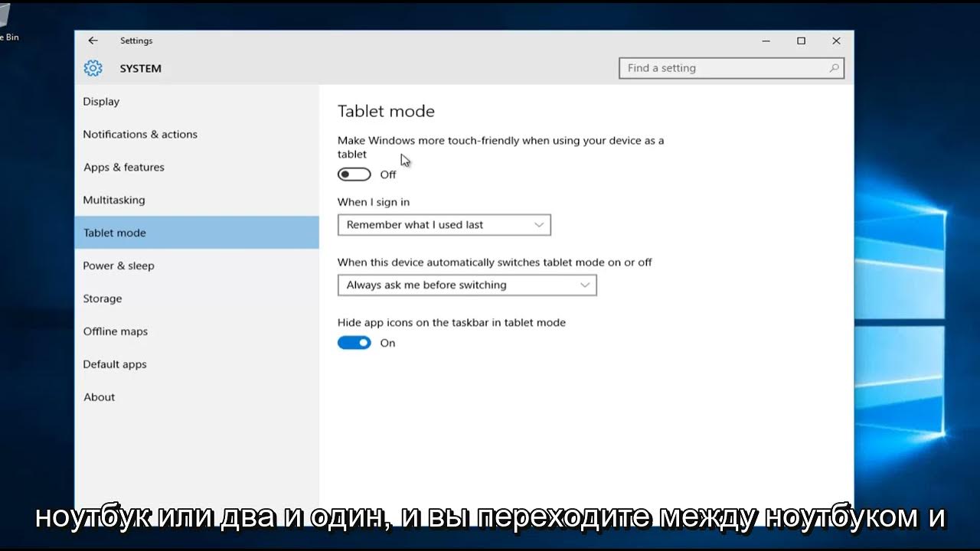Click the Find a setting search box
Screen dimensions: 980x551
(x=731, y=68)
